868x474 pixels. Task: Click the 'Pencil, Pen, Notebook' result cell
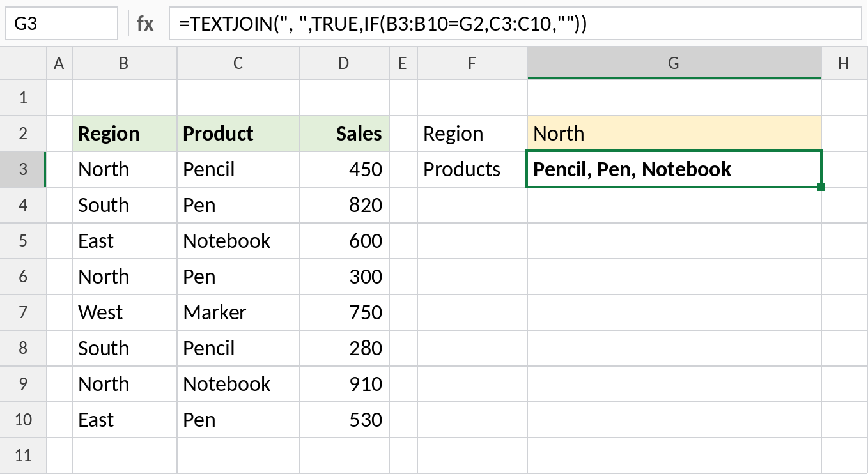pos(674,169)
